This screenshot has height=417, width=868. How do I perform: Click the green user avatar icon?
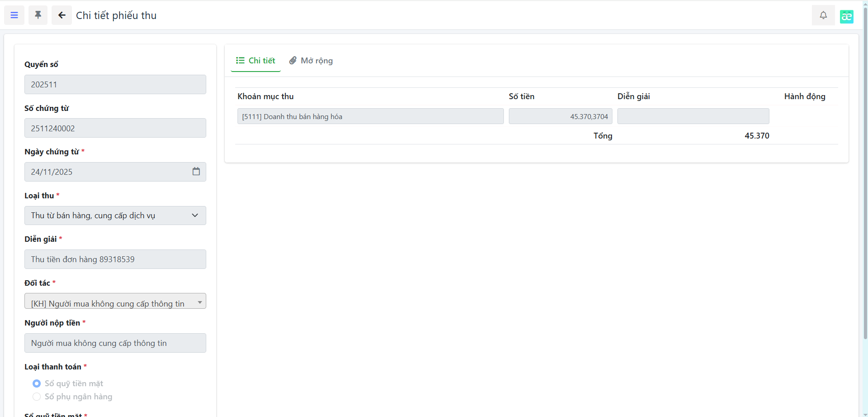[x=846, y=17]
